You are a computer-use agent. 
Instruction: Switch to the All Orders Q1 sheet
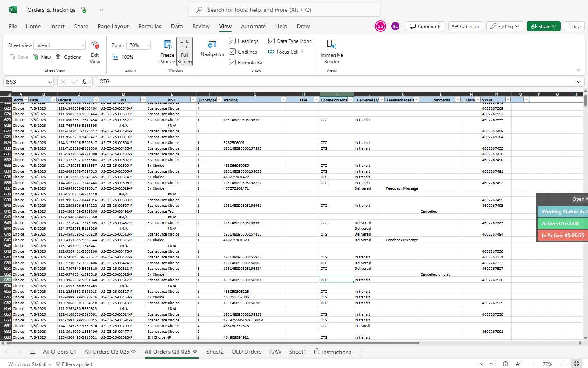click(x=60, y=352)
